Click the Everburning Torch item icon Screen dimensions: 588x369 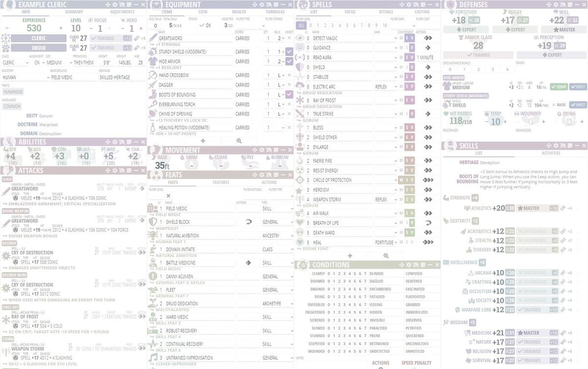[x=152, y=104]
